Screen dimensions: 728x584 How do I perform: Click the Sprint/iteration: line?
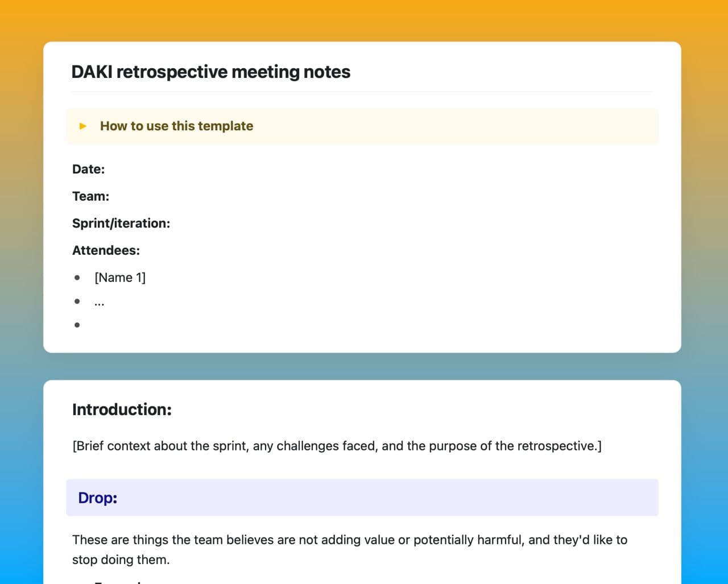click(121, 223)
